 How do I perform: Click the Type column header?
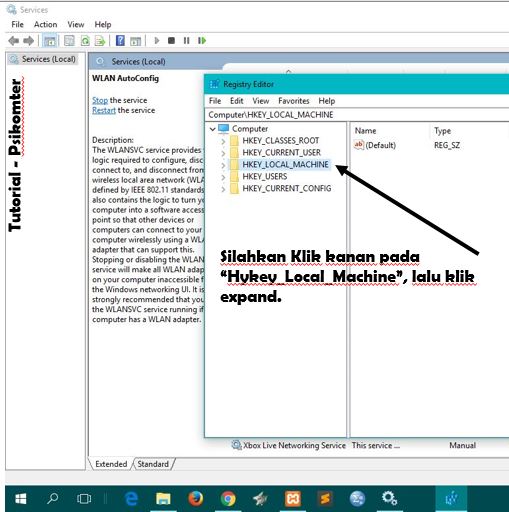click(x=442, y=131)
